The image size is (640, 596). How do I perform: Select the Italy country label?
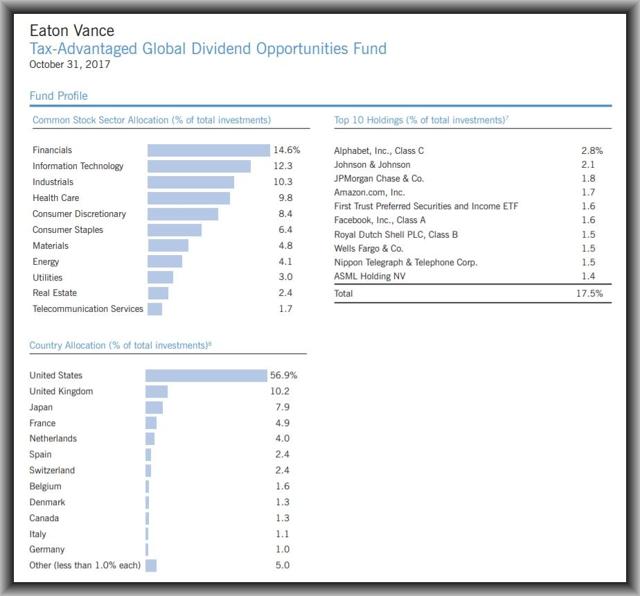[38, 534]
